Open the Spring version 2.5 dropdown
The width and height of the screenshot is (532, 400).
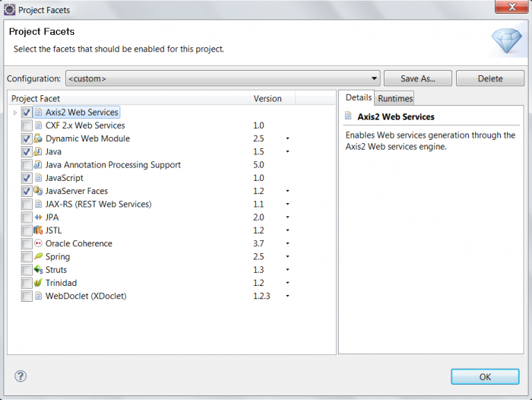coord(287,256)
